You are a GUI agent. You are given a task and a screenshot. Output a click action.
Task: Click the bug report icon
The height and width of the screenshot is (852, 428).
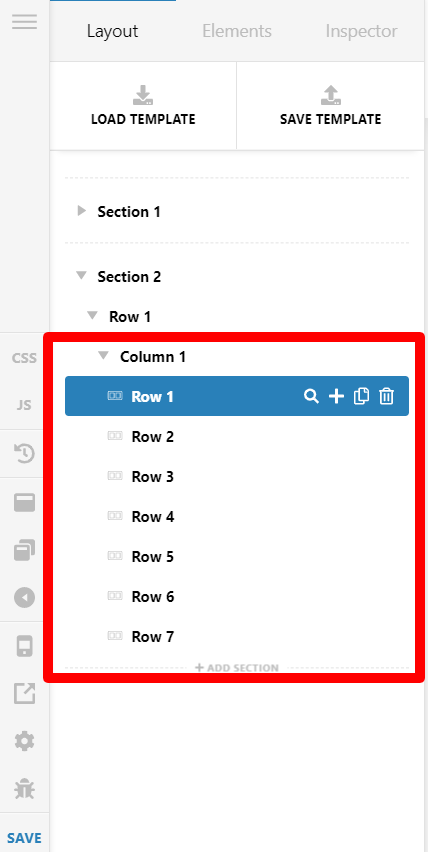[x=24, y=788]
